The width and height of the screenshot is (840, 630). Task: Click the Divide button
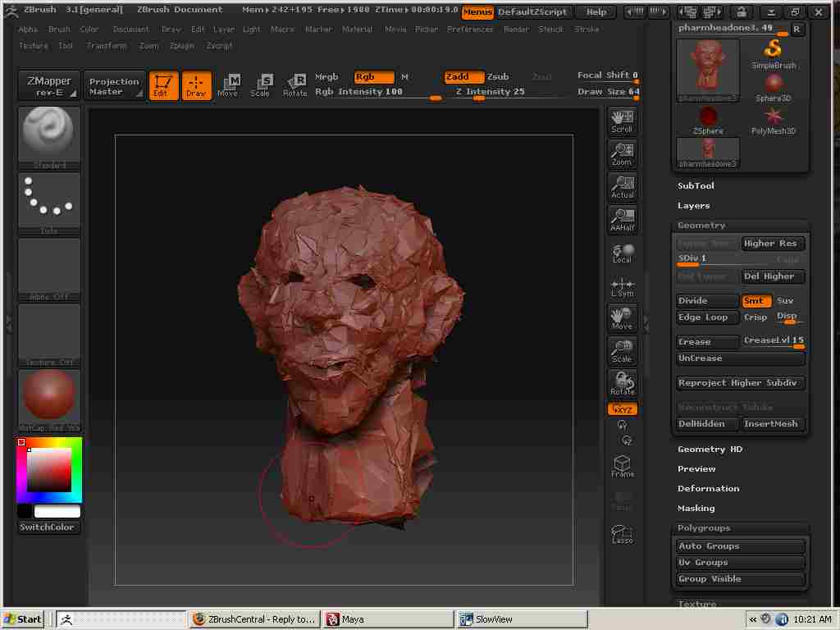707,301
